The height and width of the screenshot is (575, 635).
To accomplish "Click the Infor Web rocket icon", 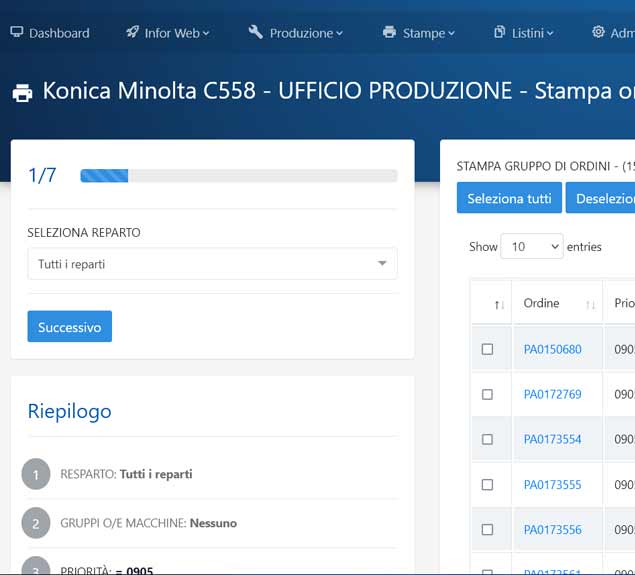I will [x=132, y=32].
